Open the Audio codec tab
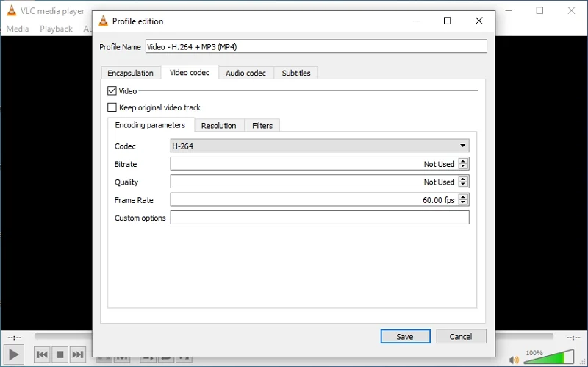Image resolution: width=588 pixels, height=367 pixels. [x=245, y=73]
